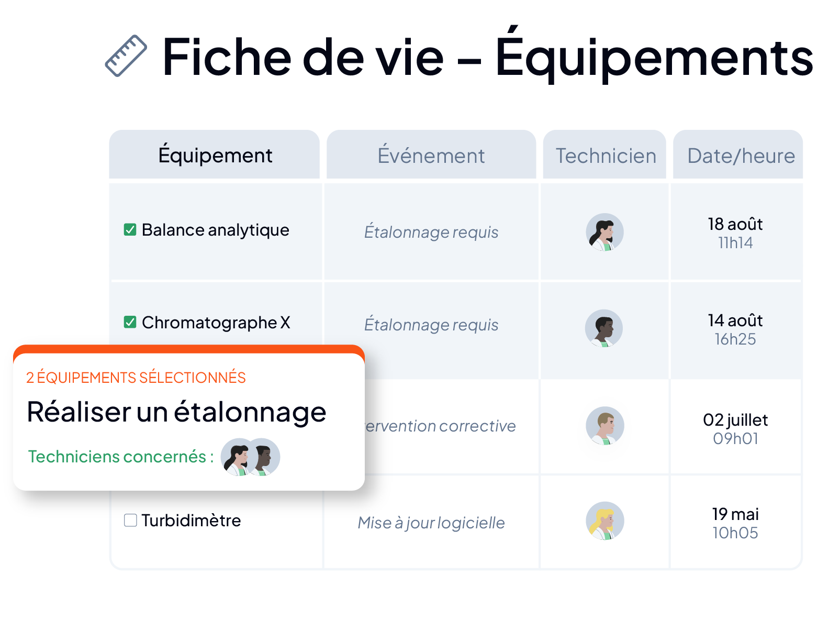The height and width of the screenshot is (620, 840).
Task: Click the 02 juillet row technician avatar
Action: [604, 426]
